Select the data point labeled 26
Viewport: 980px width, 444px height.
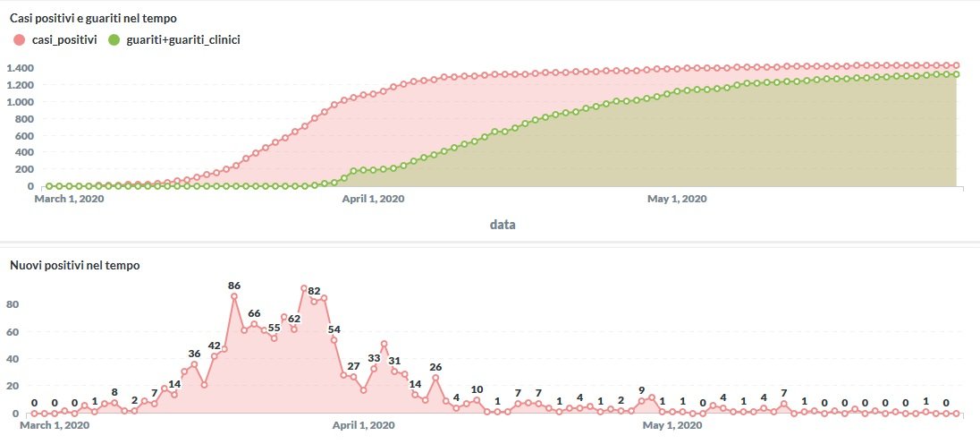pyautogui.click(x=435, y=378)
